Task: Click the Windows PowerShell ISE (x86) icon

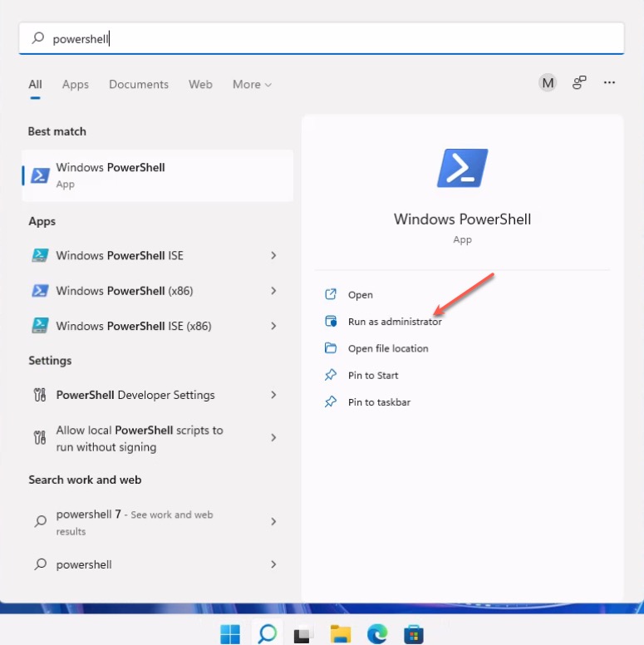Action: [40, 326]
